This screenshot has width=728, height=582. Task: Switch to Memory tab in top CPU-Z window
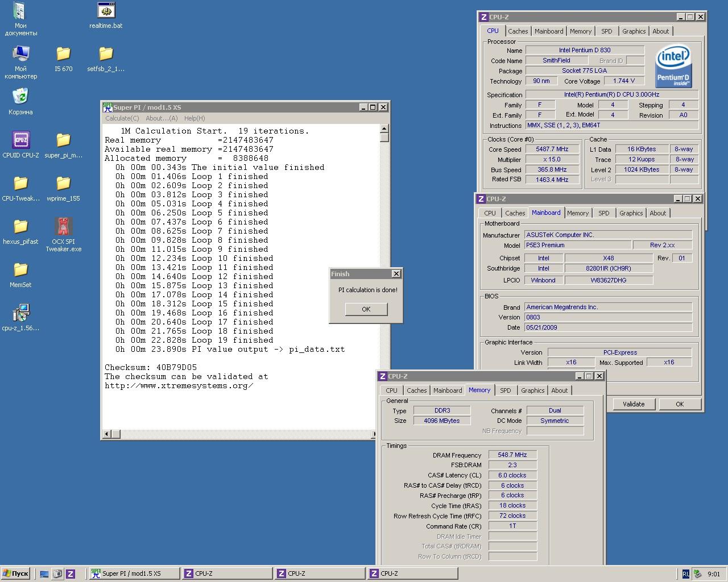[581, 31]
